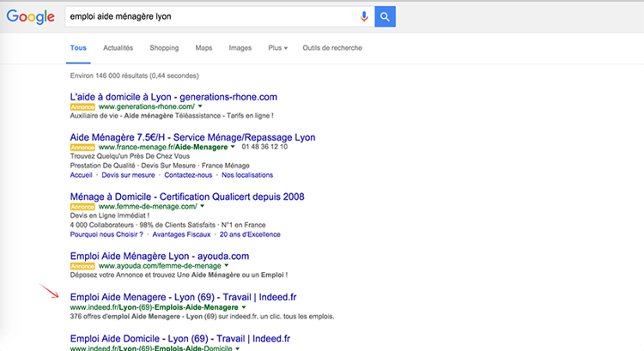Click '376 offres d'emploi Aide Menagere' snippet
644x351 pixels.
click(x=202, y=317)
